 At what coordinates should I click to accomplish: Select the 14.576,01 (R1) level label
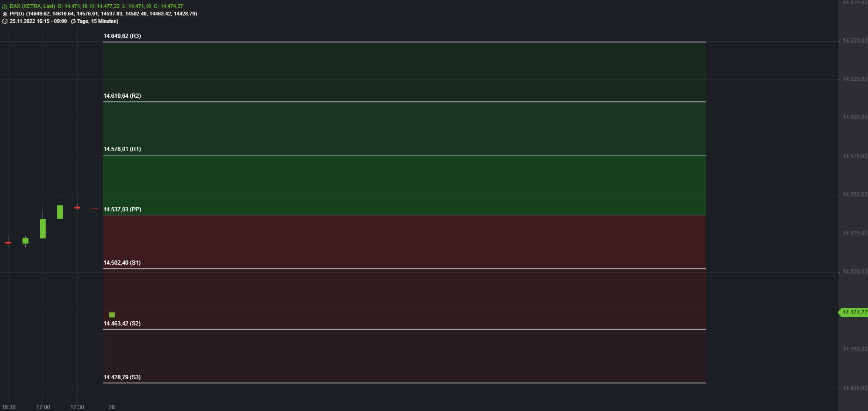(122, 149)
